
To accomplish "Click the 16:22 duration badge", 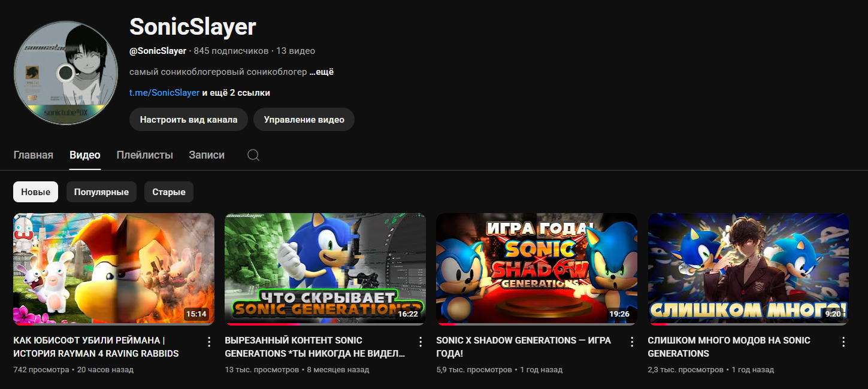I will click(x=408, y=314).
